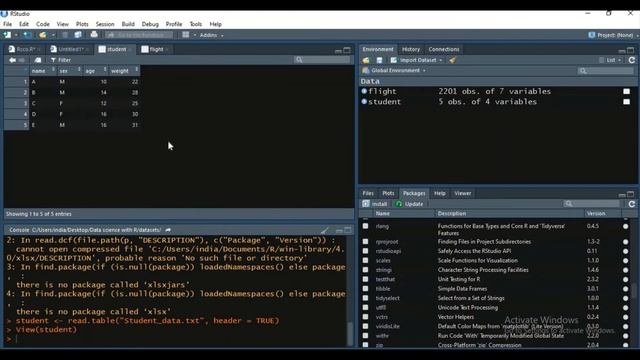Screen dimensions: 640x360
Task: Click the Packages list scrollbar thumb
Action: tap(633, 291)
